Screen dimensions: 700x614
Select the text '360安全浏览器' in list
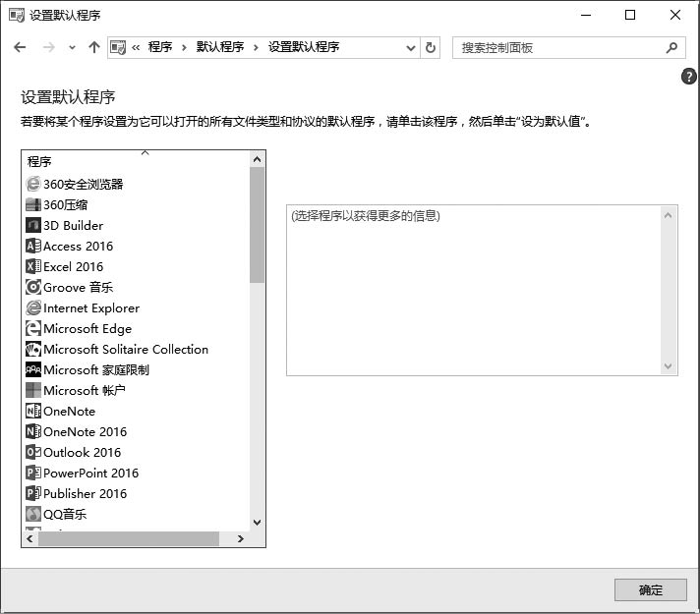tap(83, 185)
